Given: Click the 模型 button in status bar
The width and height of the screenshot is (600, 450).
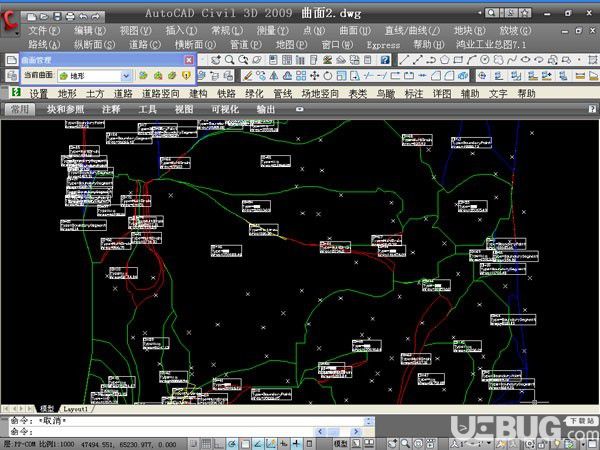Looking at the screenshot, I should (341, 444).
